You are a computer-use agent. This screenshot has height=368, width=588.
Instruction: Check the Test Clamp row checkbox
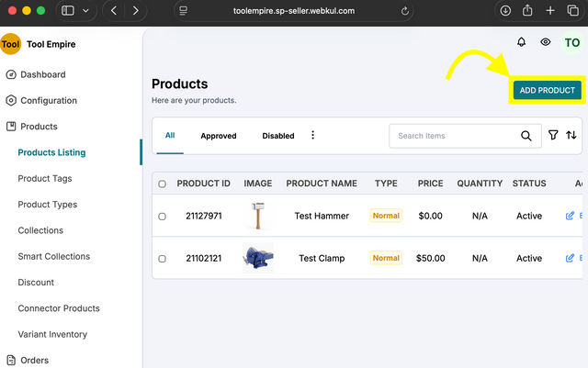click(x=162, y=259)
